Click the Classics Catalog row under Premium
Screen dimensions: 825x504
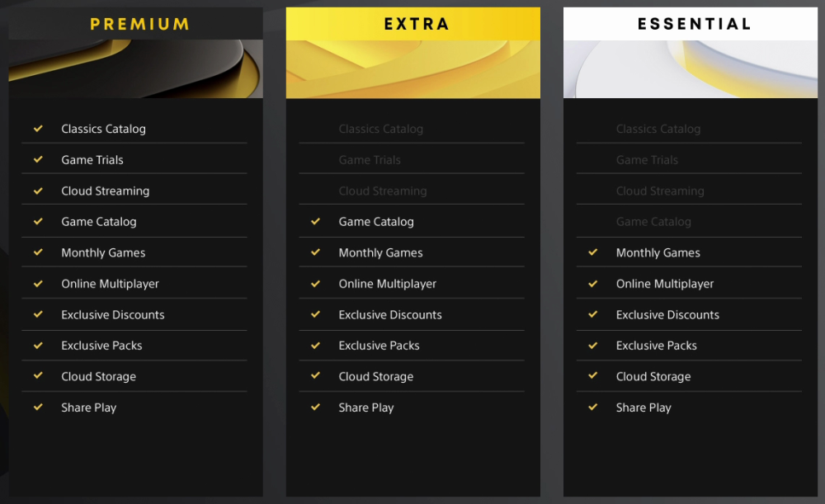coord(103,129)
